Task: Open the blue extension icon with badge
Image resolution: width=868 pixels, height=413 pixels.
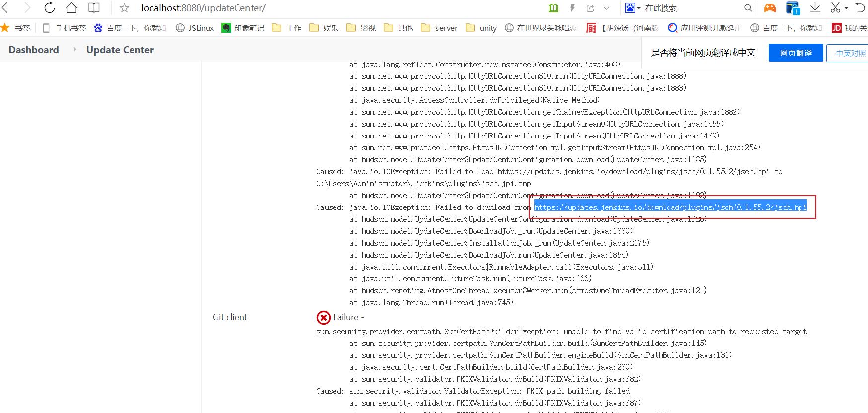Action: (793, 8)
